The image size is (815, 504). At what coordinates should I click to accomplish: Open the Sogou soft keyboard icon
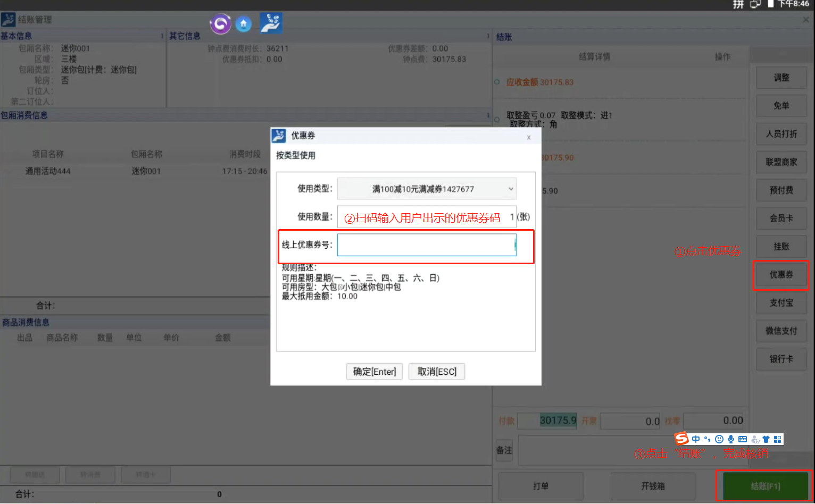pos(743,439)
